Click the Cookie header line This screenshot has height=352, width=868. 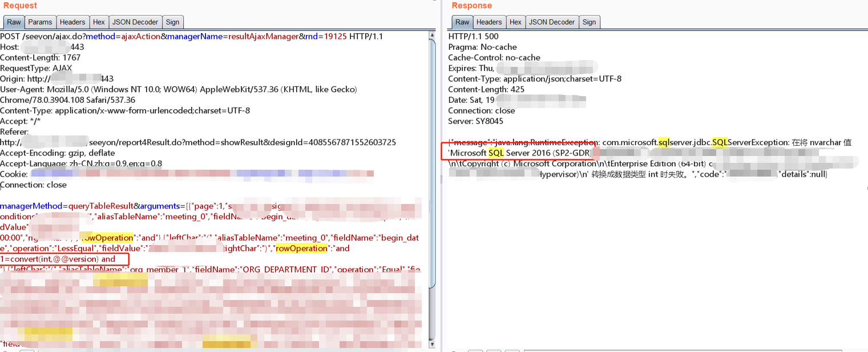click(187, 174)
